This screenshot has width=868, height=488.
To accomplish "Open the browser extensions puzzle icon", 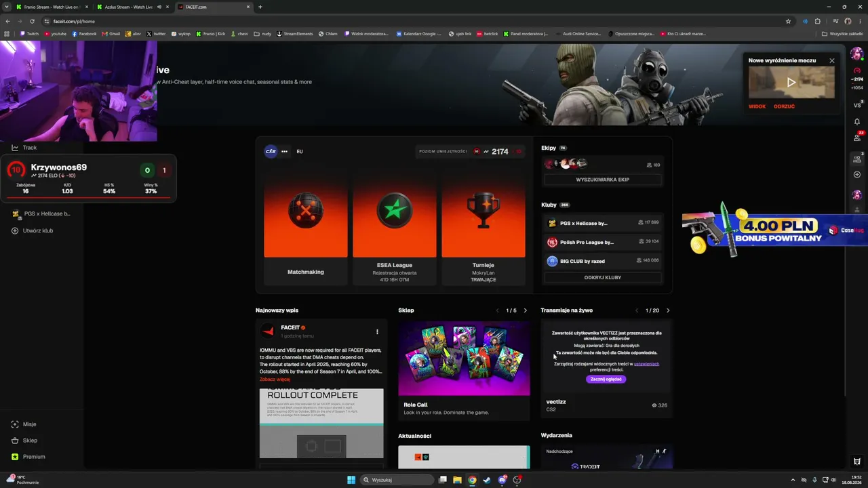I will point(818,21).
